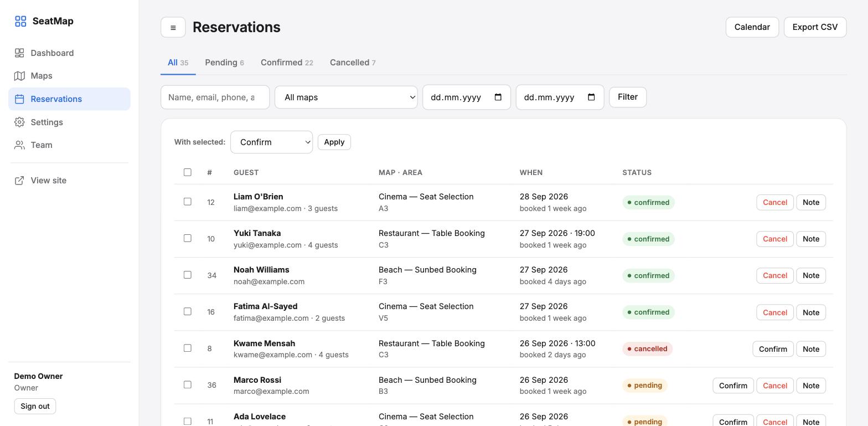This screenshot has height=426, width=868.
Task: Click the name, email, phone search field
Action: pyautogui.click(x=215, y=97)
